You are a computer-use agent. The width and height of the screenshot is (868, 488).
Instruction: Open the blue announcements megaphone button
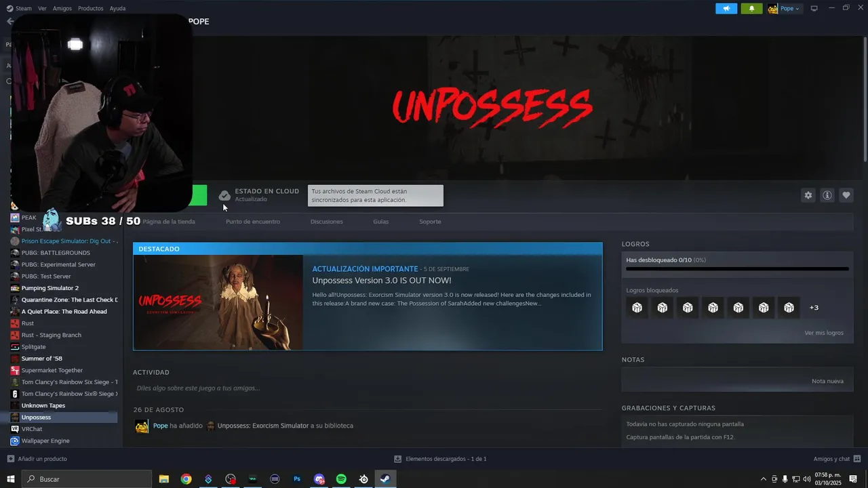(726, 8)
